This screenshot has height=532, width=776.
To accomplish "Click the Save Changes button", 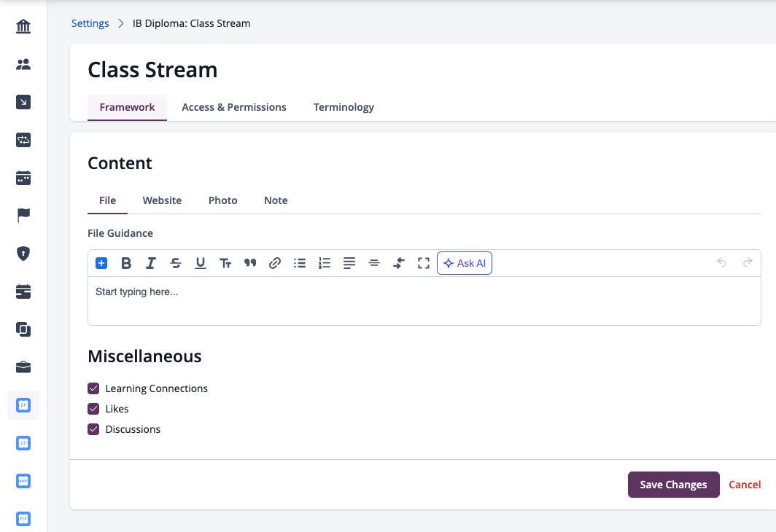I will click(674, 485).
